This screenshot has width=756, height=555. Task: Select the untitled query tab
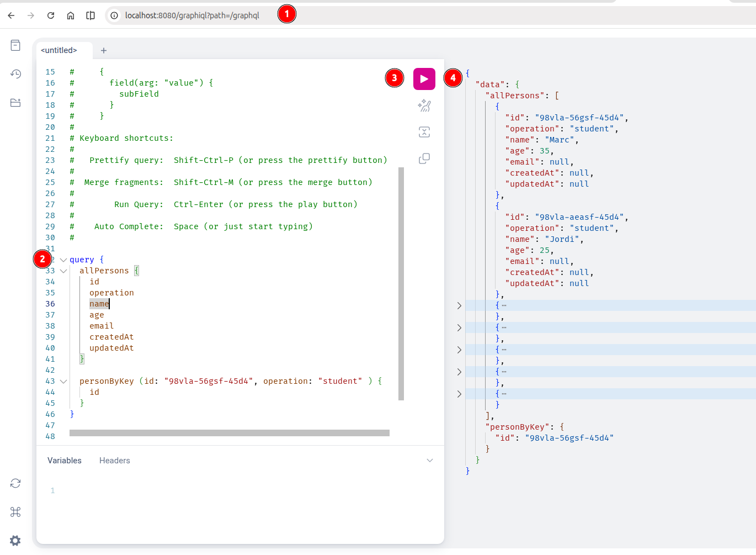point(59,50)
